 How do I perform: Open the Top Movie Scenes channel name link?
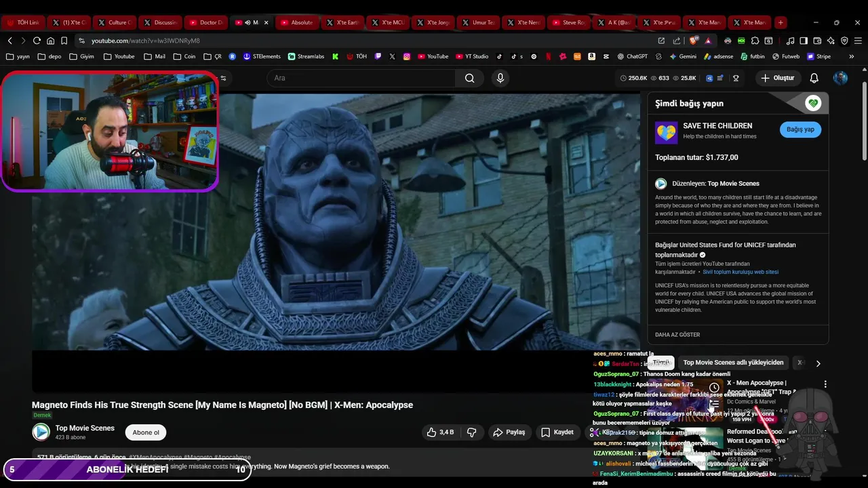pos(85,428)
